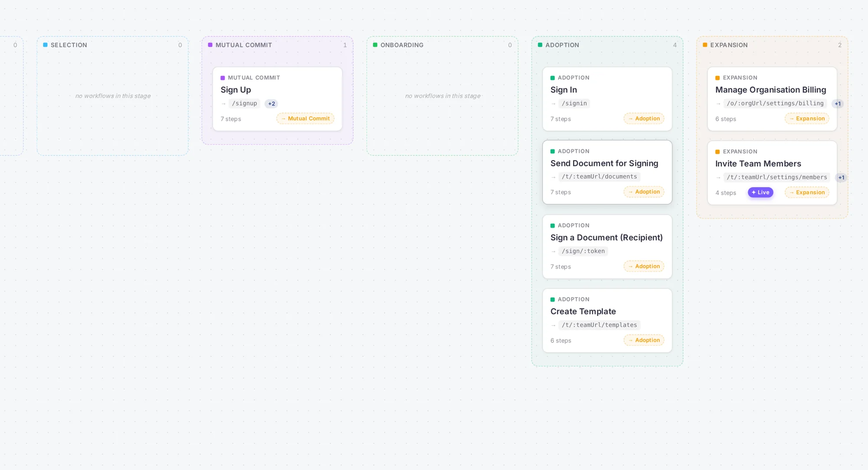Click ADOPTION label inside Create Template card
Viewport: 868px width, 470px height.
(x=574, y=299)
